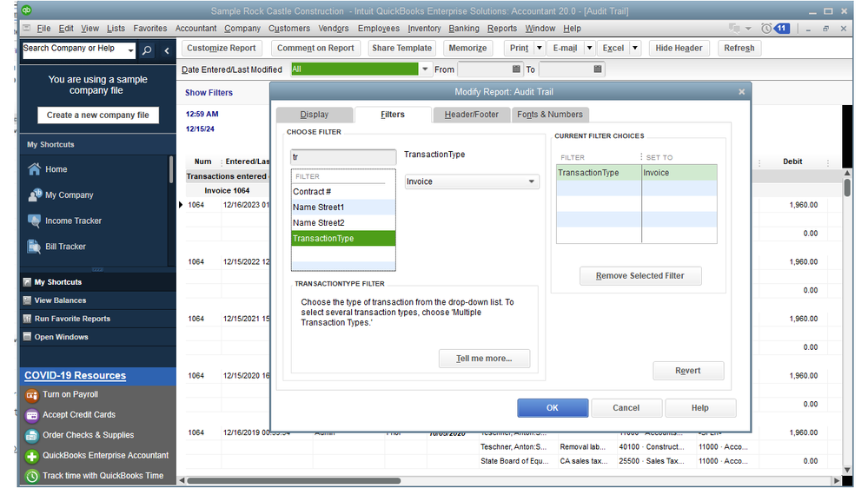868x488 pixels.
Task: Click the Comment on Report button
Action: [x=315, y=48]
